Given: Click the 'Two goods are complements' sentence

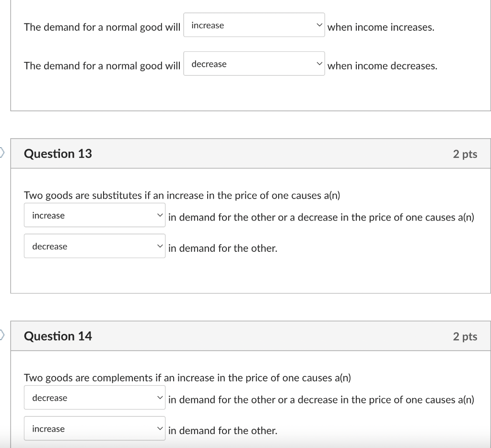Looking at the screenshot, I should pos(187,378).
